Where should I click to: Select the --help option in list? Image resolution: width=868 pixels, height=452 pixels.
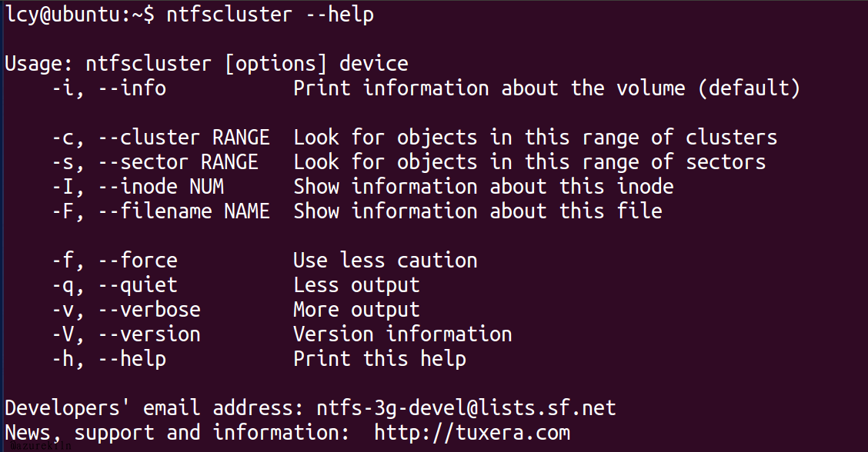pyautogui.click(x=132, y=360)
